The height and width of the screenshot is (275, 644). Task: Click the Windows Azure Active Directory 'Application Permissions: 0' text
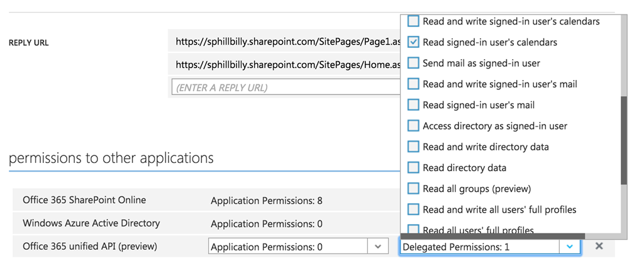coord(267,224)
